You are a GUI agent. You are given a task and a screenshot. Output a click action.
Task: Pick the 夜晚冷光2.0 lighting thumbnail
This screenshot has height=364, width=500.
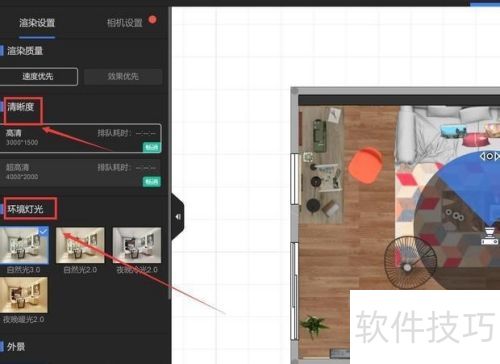point(137,245)
